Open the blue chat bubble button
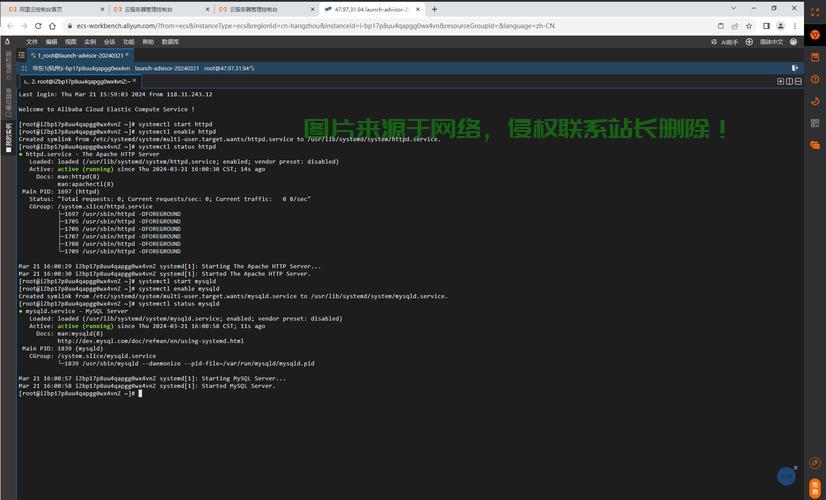The image size is (826, 500). (786, 476)
